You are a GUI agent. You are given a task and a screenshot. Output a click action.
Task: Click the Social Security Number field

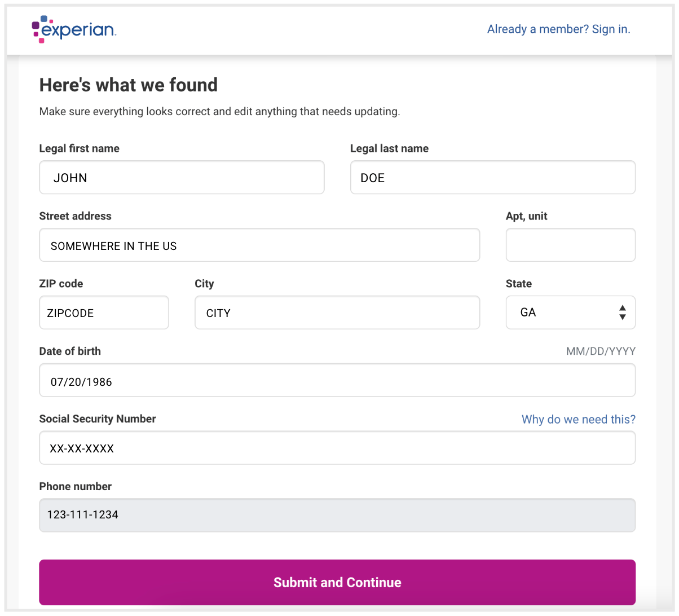click(337, 448)
